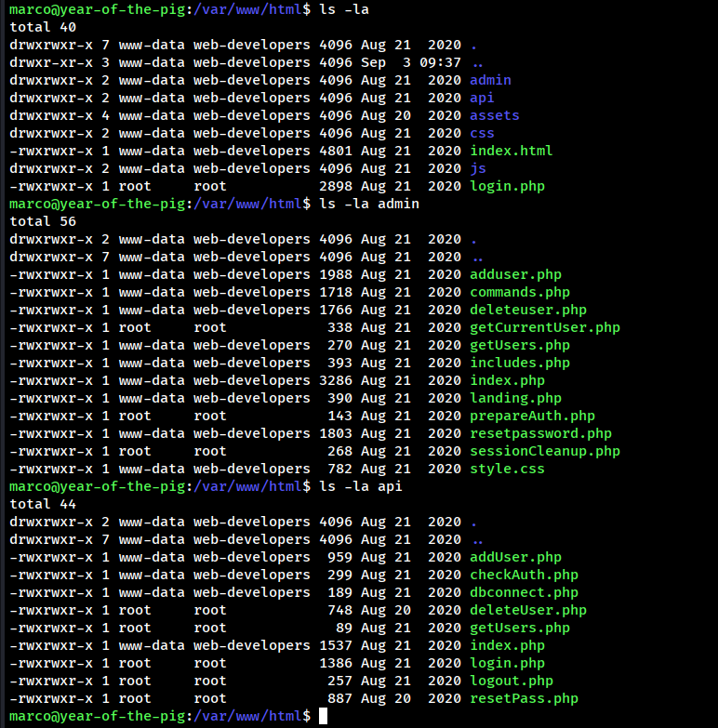Click the includes.php file name
Image resolution: width=718 pixels, height=728 pixels.
[519, 363]
